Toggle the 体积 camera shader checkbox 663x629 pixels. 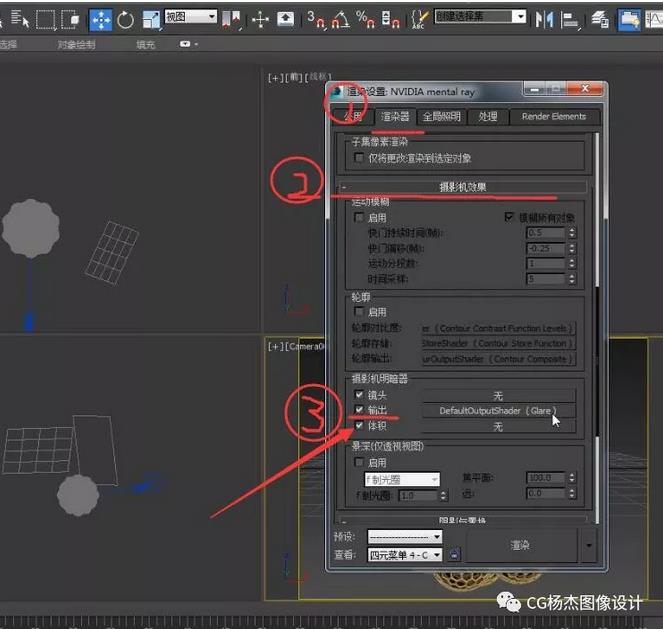tap(359, 425)
